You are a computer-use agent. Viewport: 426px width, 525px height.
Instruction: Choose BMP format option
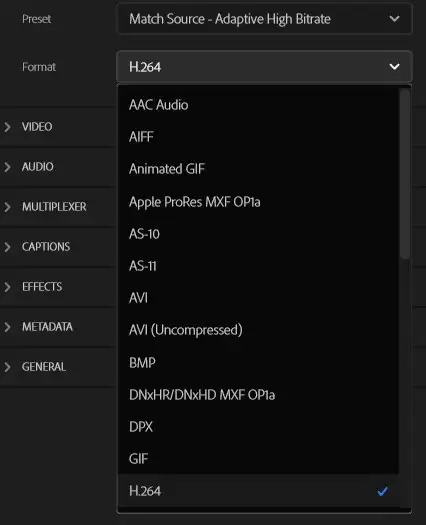pyautogui.click(x=258, y=363)
